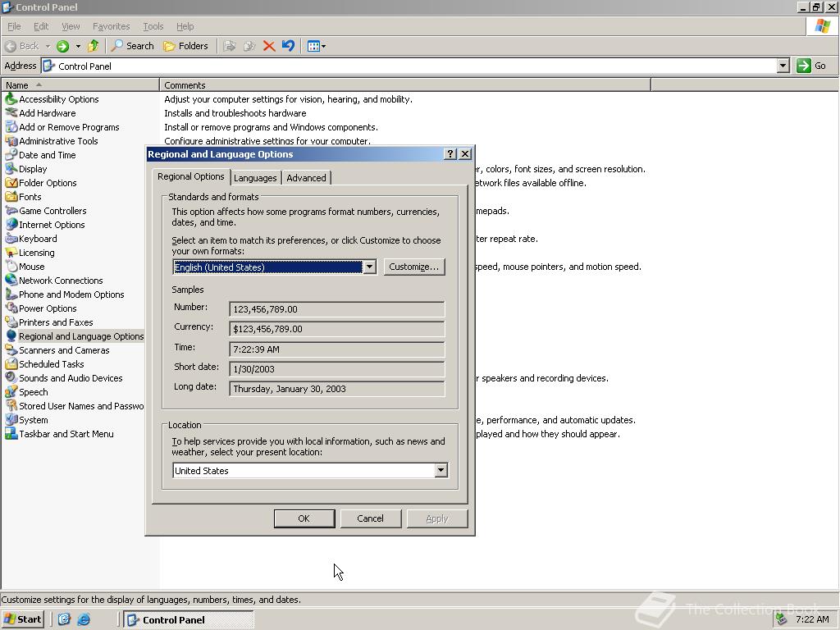
Task: Click the Up folder toolbar icon
Action: (94, 46)
